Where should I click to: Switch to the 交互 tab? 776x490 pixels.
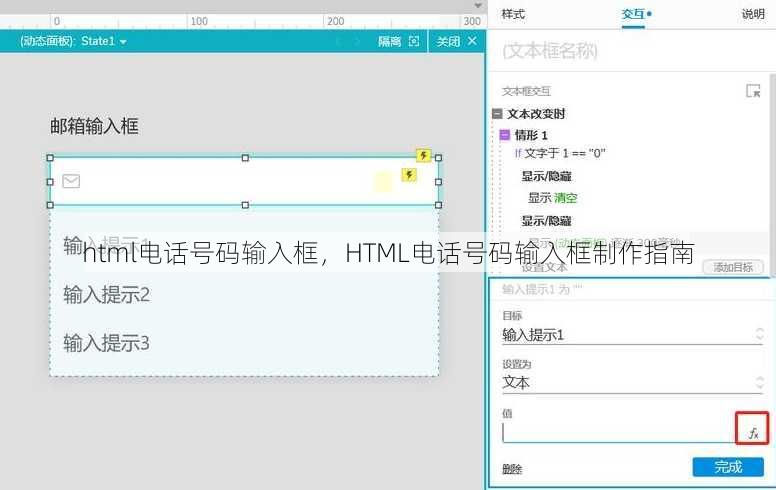(633, 14)
